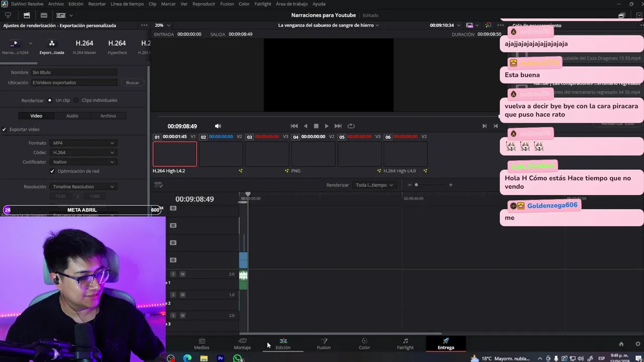644x362 pixels.
Task: Select the Exportación personalizada render preset
Action: coord(52,47)
